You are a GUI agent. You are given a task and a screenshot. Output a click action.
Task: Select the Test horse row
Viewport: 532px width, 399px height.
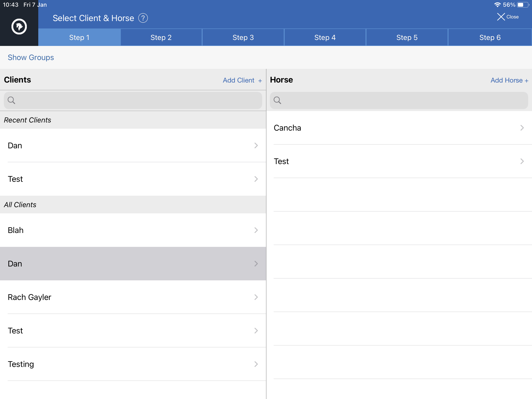click(399, 161)
